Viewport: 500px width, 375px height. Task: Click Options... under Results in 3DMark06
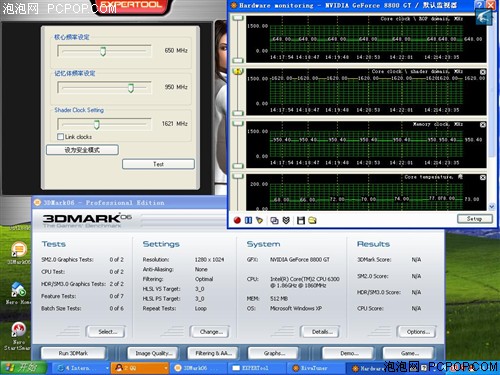[x=417, y=332]
